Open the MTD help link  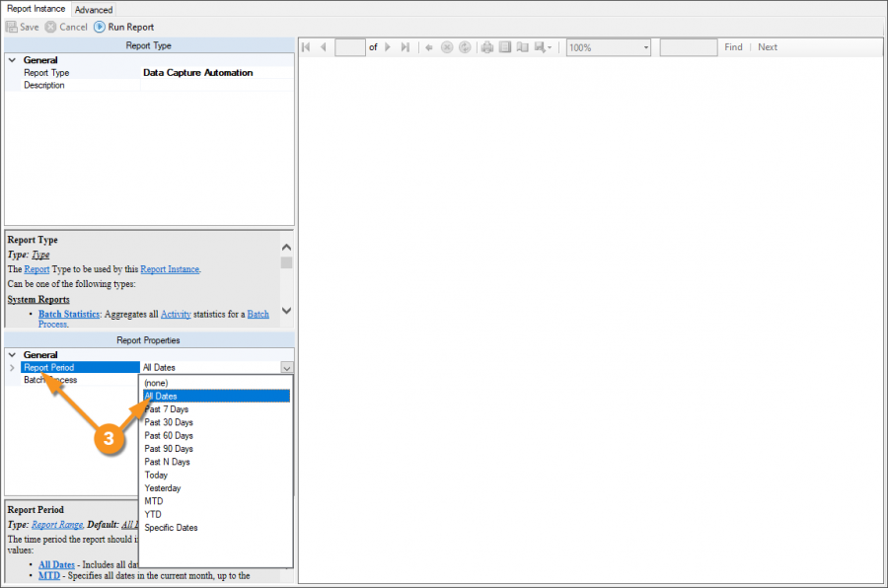[x=49, y=575]
